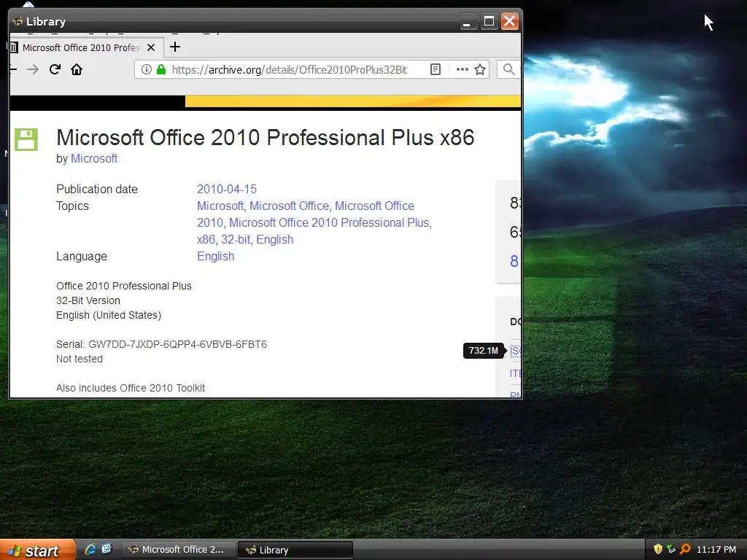This screenshot has width=747, height=560.
Task: Open the x86 topic link
Action: [x=206, y=239]
